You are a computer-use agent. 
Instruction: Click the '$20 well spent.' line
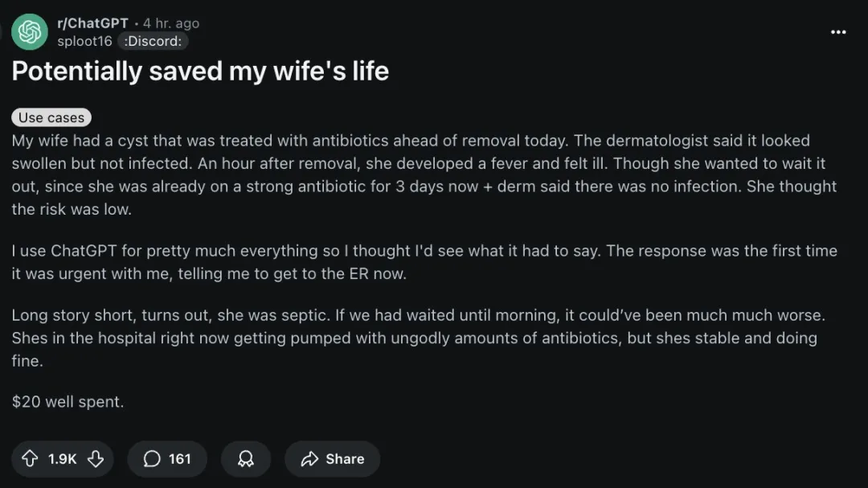click(x=68, y=401)
